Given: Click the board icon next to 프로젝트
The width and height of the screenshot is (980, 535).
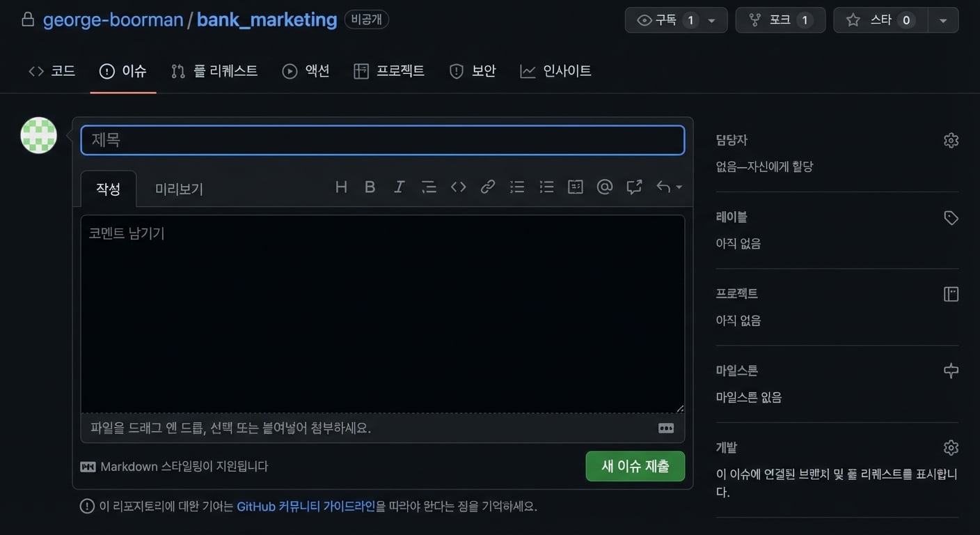Looking at the screenshot, I should click(951, 294).
